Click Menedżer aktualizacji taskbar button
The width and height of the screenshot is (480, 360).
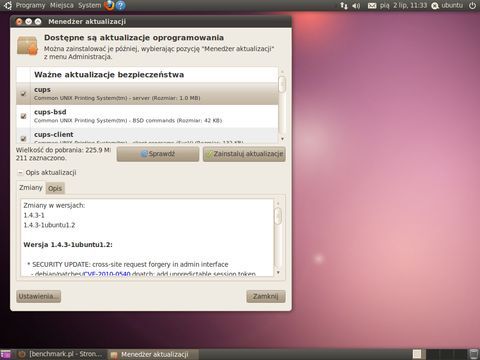pyautogui.click(x=153, y=354)
